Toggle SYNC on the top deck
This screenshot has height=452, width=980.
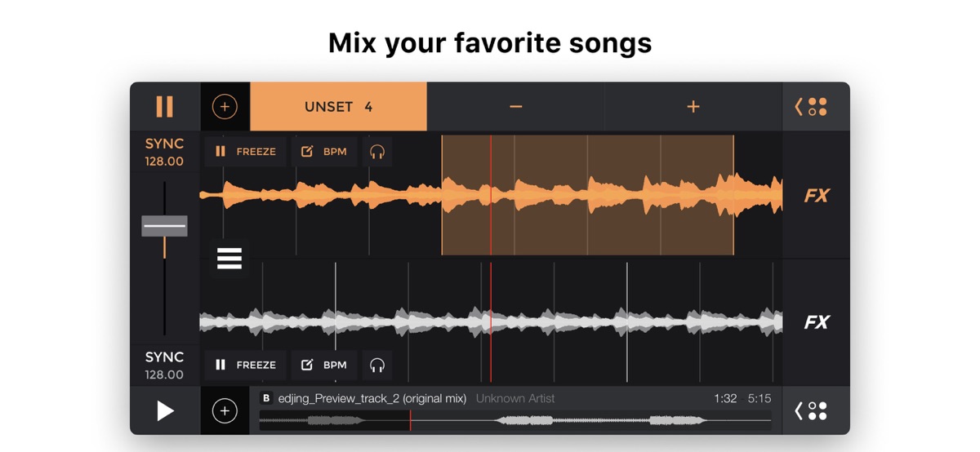[x=164, y=152]
